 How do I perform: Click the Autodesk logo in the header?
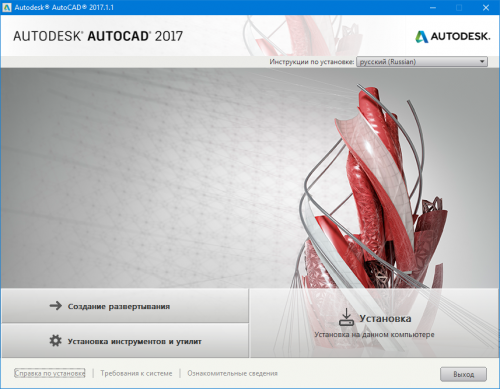pyautogui.click(x=452, y=36)
